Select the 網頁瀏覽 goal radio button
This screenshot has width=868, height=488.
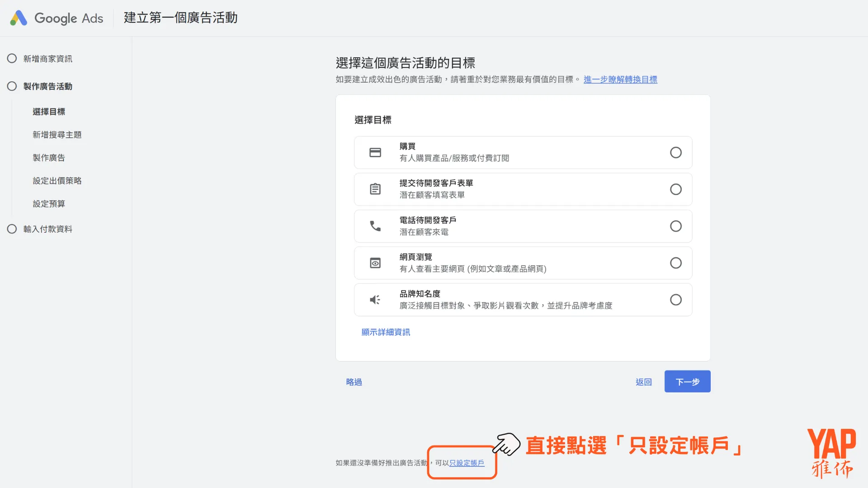click(676, 263)
